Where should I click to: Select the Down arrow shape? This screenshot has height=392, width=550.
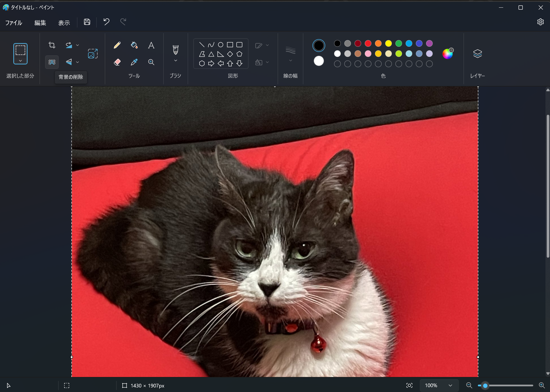[x=239, y=63]
